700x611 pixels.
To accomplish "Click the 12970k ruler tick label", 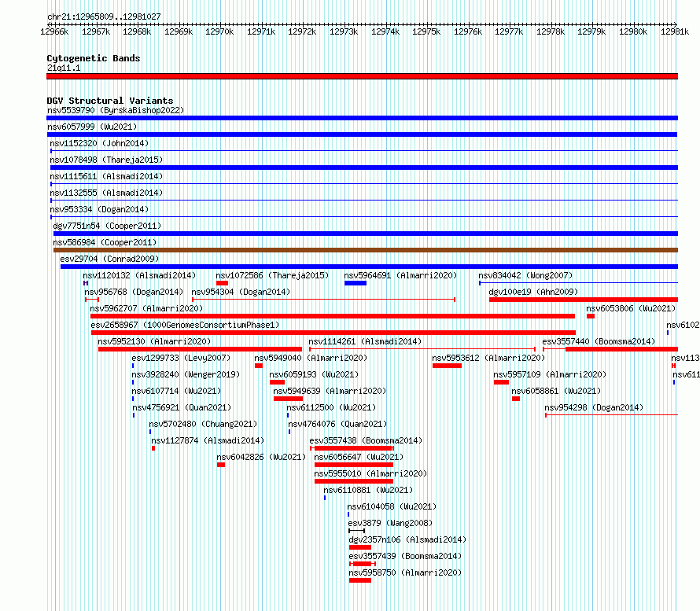I will point(219,31).
